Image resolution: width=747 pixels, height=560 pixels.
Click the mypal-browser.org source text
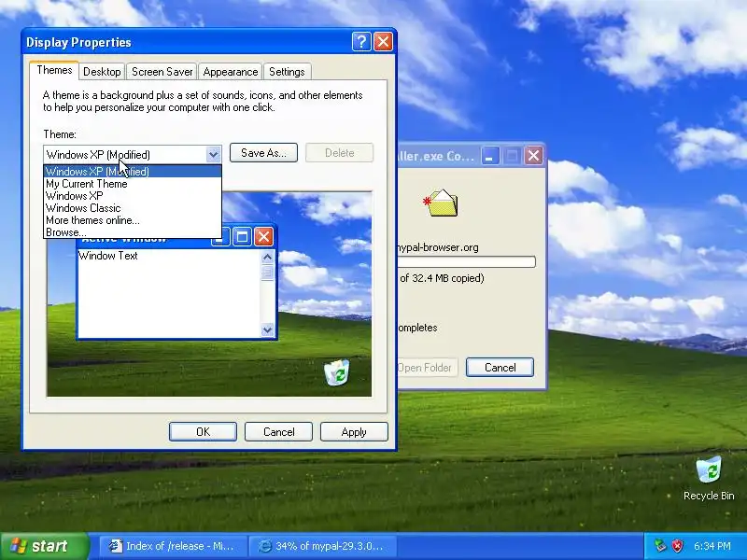pos(438,247)
